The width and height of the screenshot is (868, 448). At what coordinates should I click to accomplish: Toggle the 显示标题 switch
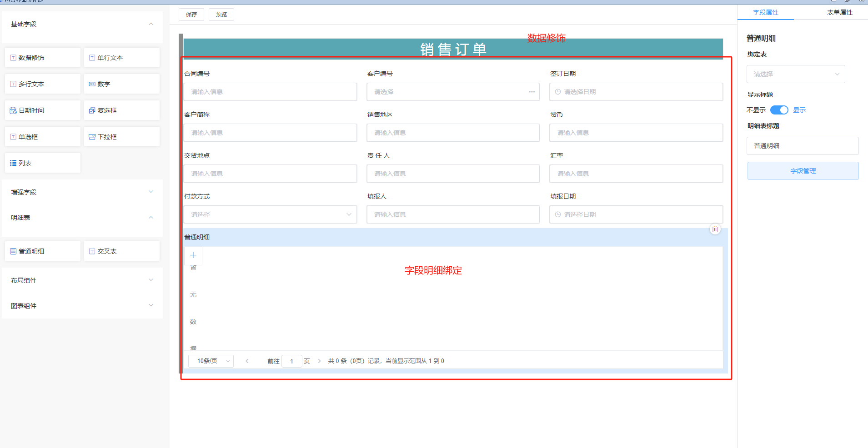point(779,110)
